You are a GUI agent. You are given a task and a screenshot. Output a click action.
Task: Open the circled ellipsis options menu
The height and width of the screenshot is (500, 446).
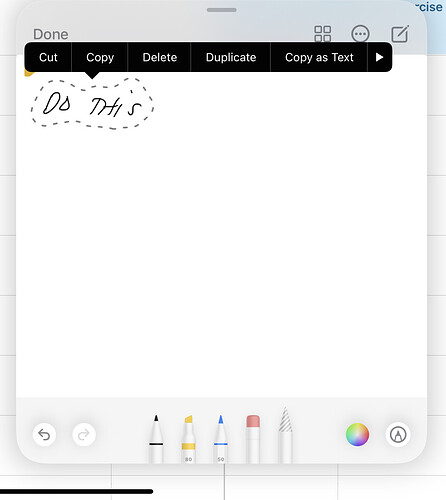click(x=360, y=34)
